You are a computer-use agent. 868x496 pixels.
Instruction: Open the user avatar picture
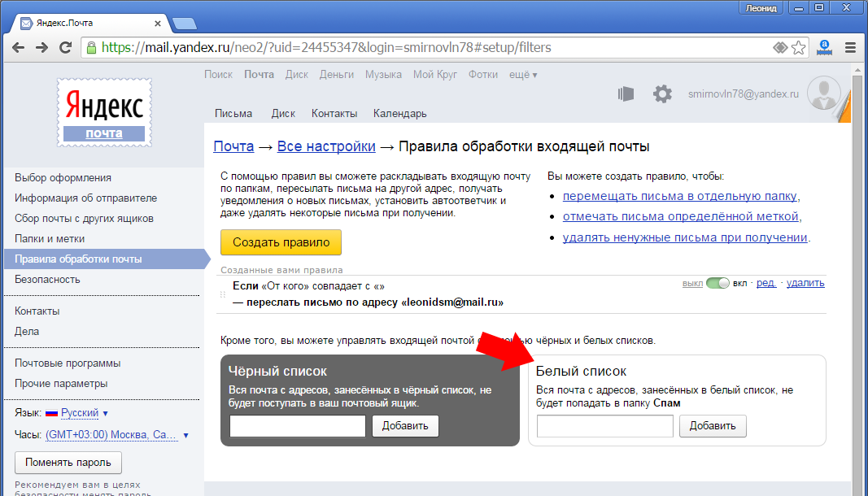point(824,94)
